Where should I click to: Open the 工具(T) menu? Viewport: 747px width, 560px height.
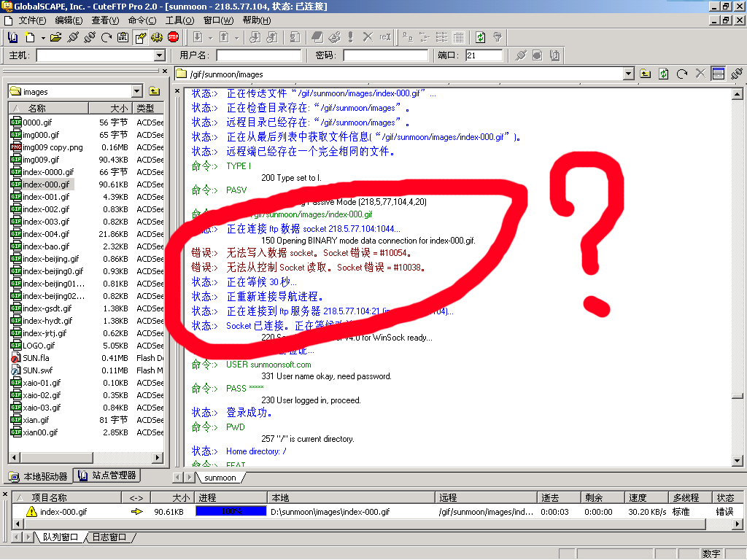pyautogui.click(x=179, y=20)
